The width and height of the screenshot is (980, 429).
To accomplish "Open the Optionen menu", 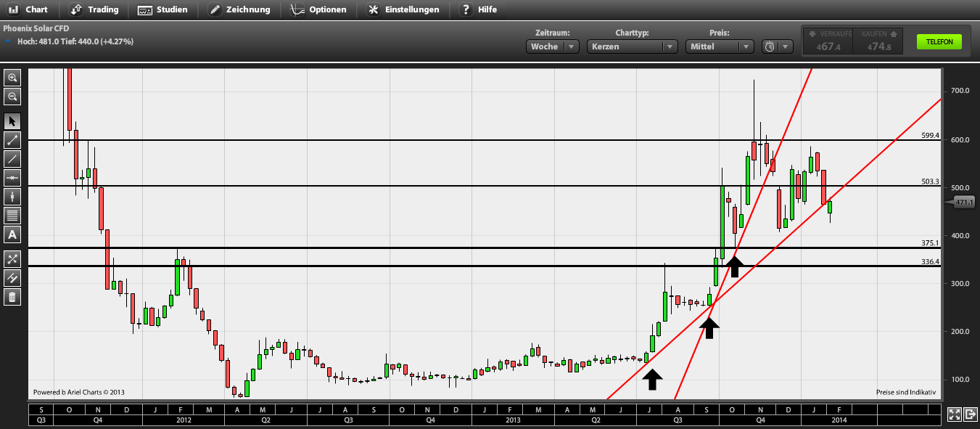I will tap(318, 10).
